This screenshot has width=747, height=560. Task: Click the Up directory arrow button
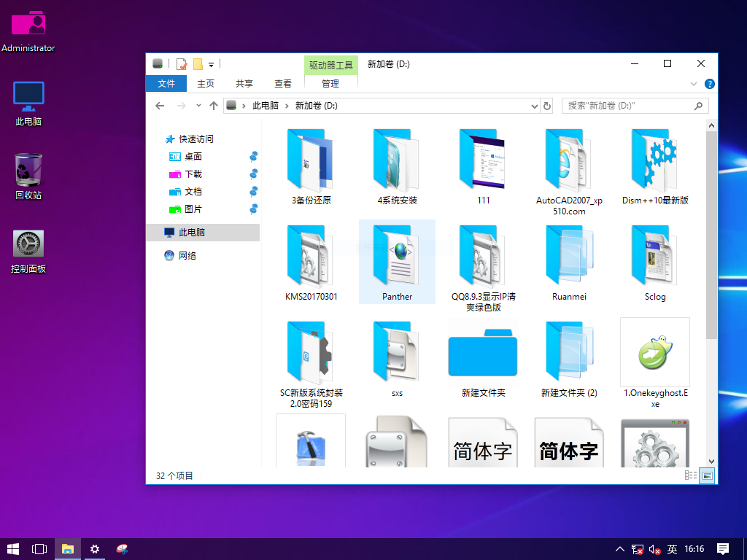(x=214, y=106)
